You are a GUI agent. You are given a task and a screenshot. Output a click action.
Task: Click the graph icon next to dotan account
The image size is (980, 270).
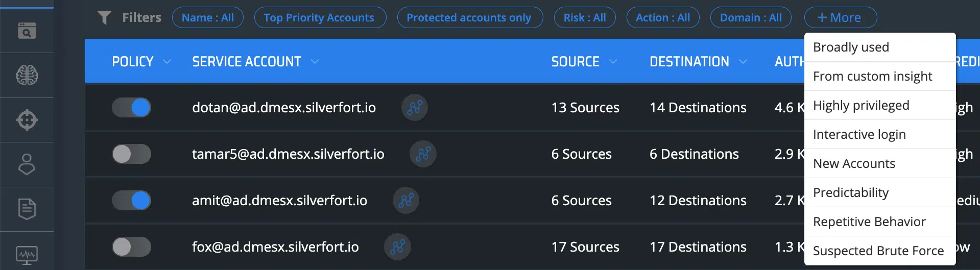coord(415,108)
